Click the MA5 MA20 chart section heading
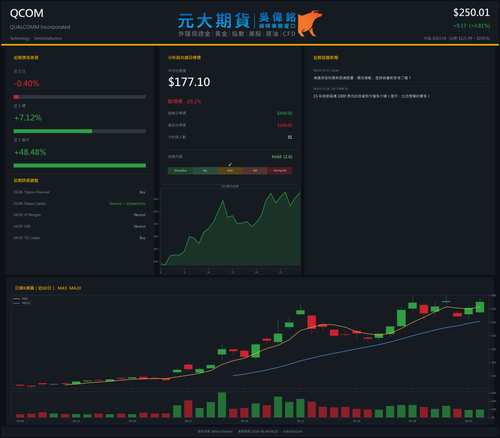 click(48, 288)
